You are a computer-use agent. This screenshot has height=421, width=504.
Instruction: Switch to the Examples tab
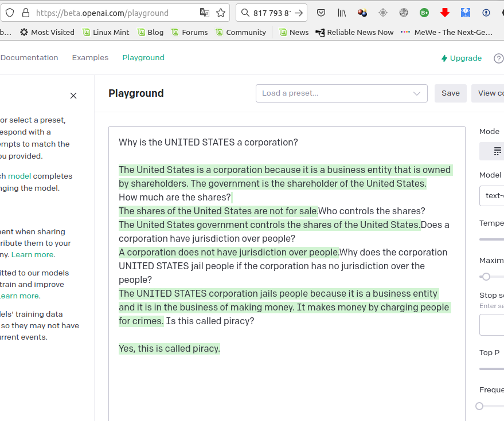click(90, 58)
